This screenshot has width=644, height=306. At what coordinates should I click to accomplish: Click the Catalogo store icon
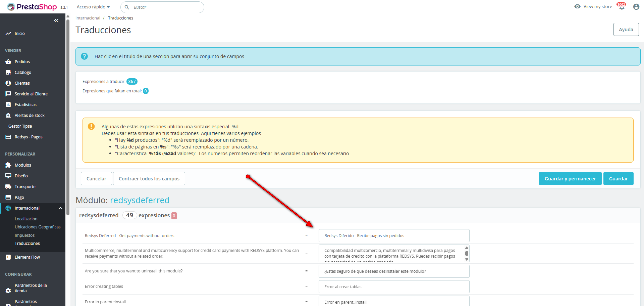pyautogui.click(x=8, y=73)
